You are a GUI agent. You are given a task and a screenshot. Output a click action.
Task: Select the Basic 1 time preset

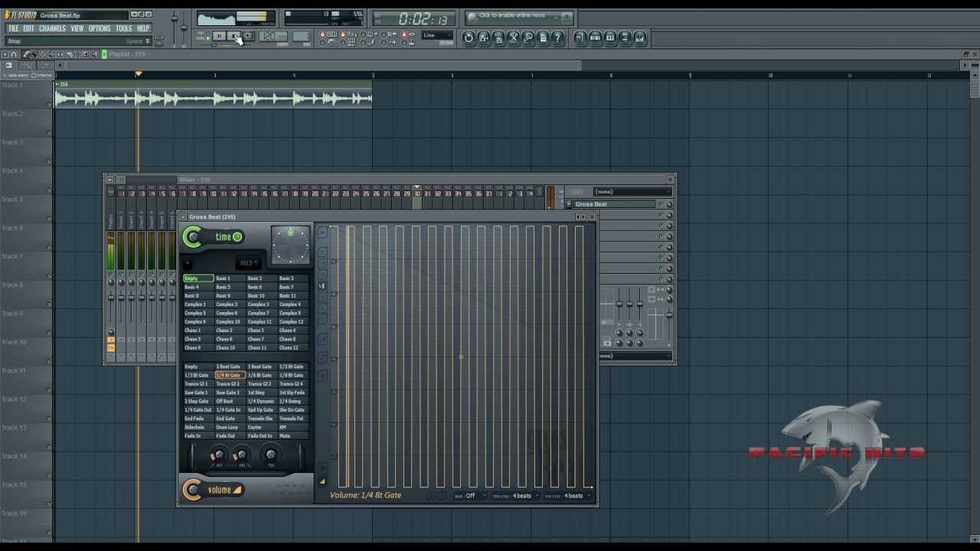230,279
